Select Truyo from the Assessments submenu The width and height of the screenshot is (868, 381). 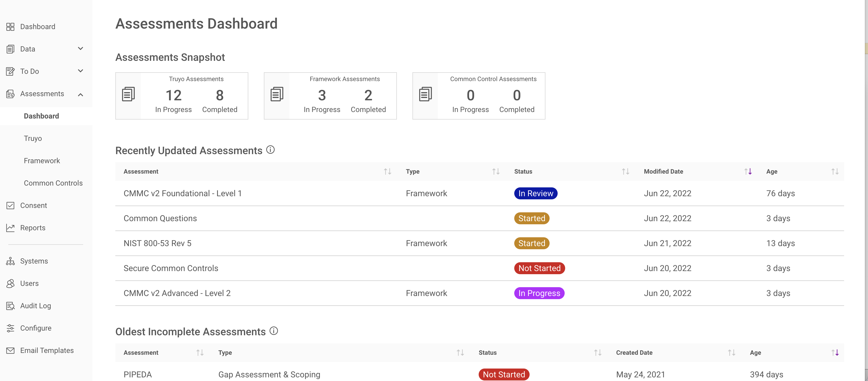33,138
